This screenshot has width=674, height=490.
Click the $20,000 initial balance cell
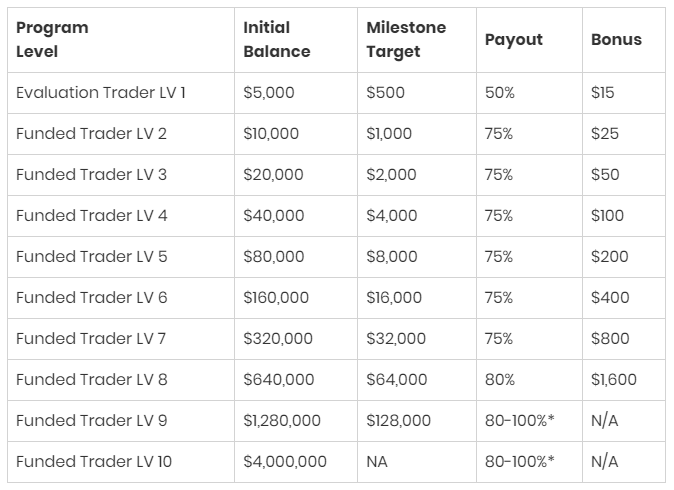point(273,175)
